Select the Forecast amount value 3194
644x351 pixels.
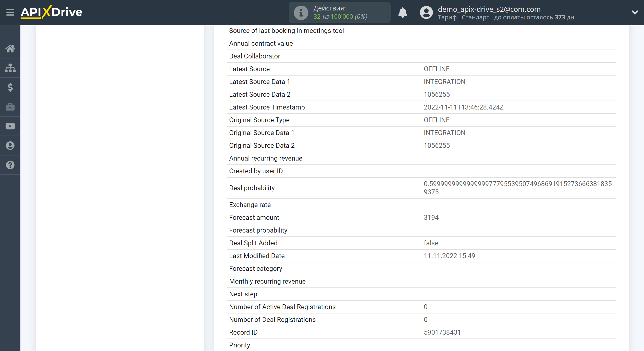point(431,217)
